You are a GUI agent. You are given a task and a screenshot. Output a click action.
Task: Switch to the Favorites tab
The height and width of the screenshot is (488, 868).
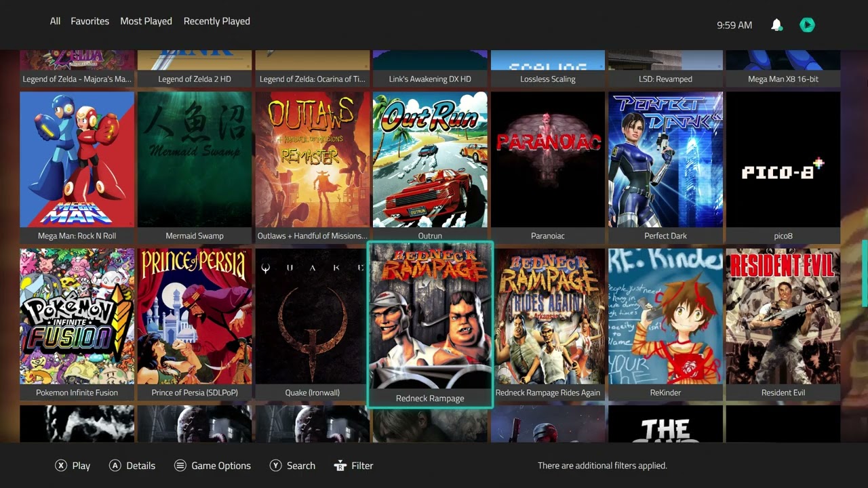[90, 21]
